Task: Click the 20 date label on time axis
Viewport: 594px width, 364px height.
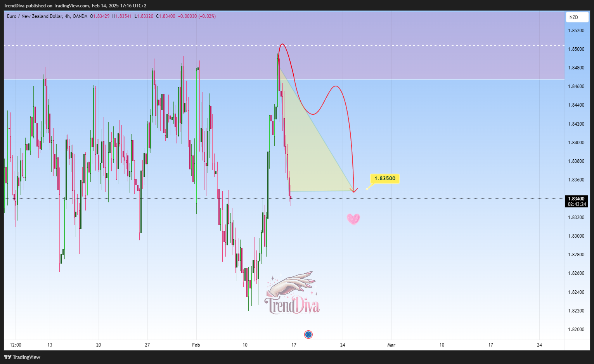Action: [x=99, y=345]
